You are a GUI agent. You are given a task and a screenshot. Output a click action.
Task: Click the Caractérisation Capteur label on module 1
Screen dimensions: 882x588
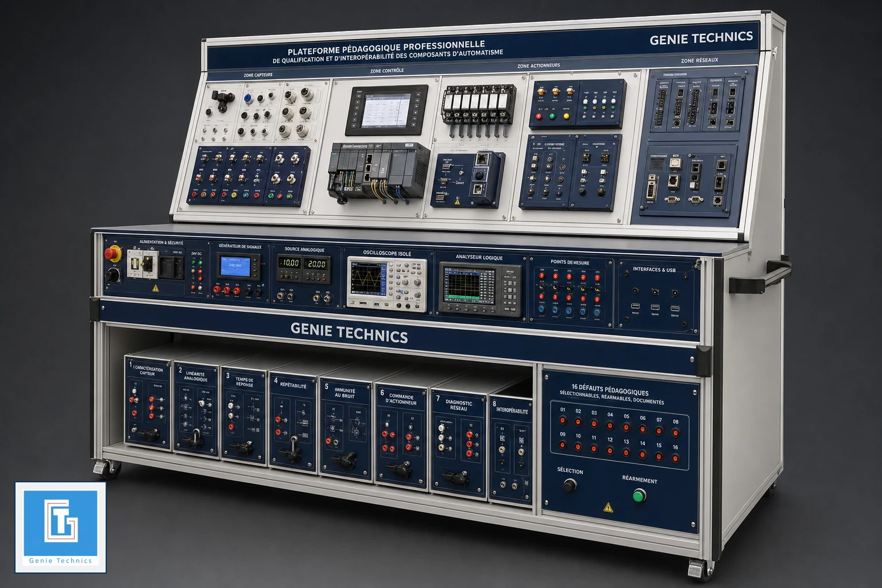tap(148, 371)
